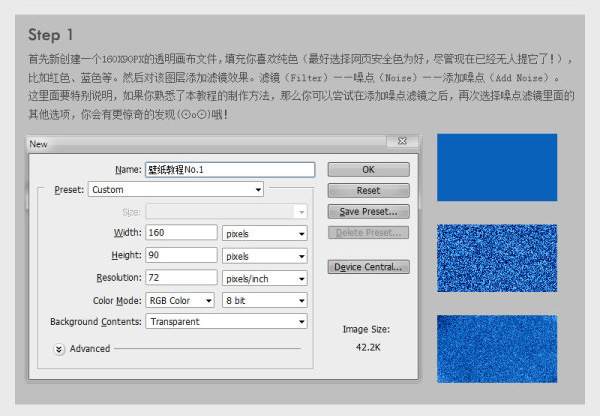Open Device Central

click(368, 267)
